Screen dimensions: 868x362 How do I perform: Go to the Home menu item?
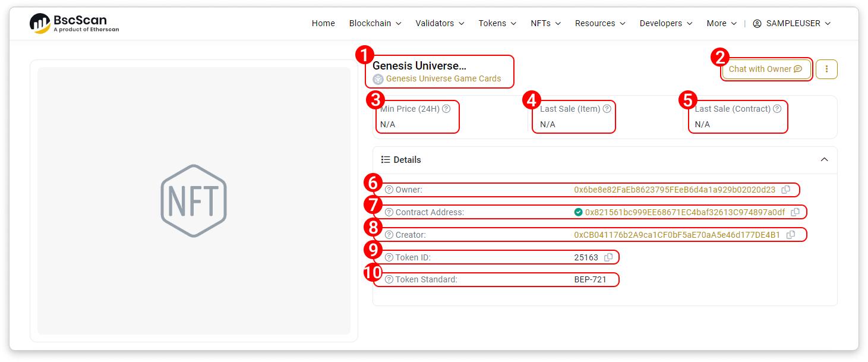tap(323, 23)
